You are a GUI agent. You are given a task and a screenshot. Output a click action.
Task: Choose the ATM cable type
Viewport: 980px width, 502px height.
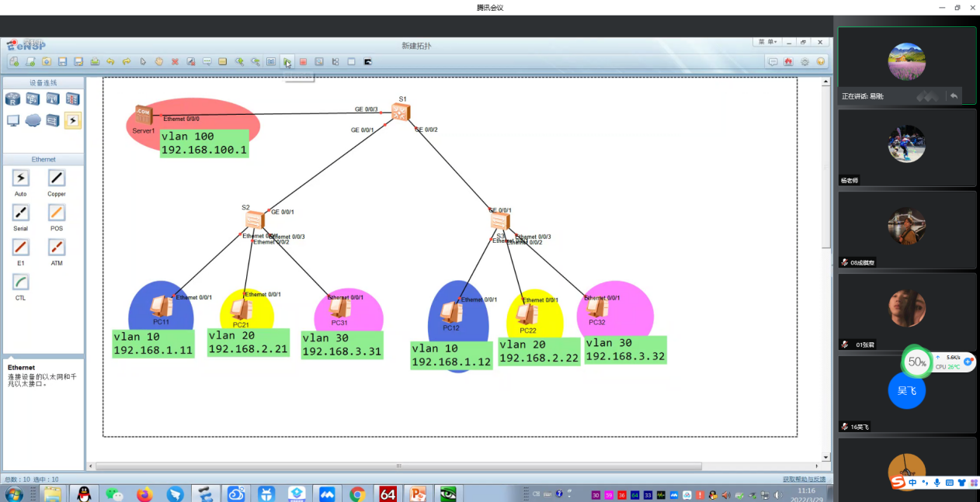pos(57,248)
